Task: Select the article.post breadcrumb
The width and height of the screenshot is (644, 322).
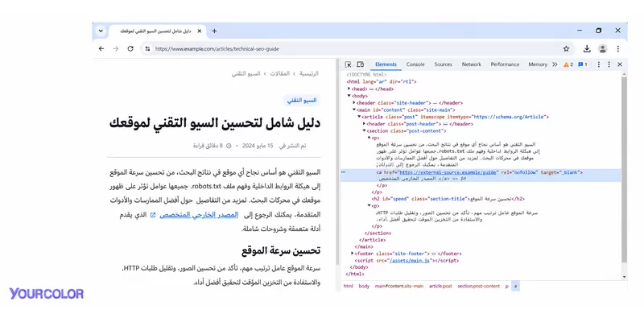Action: 440,287
